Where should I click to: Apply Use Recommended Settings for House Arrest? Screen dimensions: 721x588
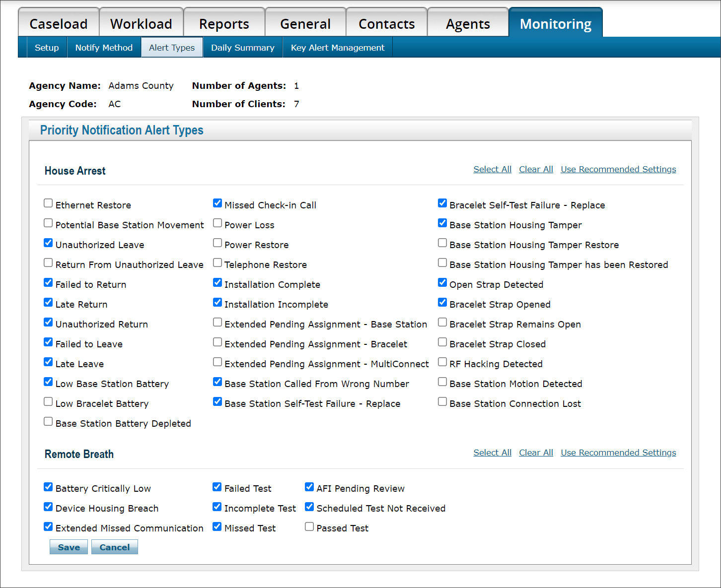[618, 169]
